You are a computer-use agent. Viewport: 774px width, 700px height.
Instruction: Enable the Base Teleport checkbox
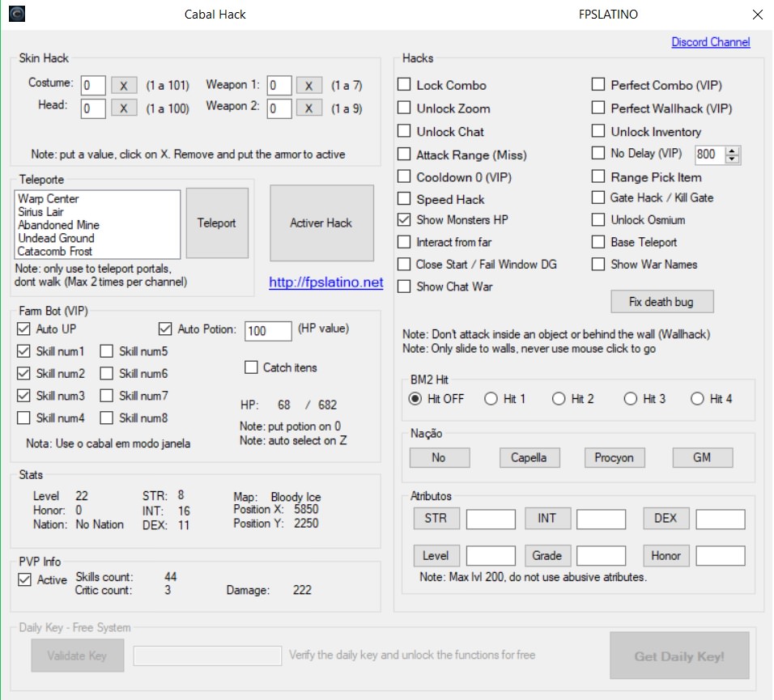pos(598,242)
